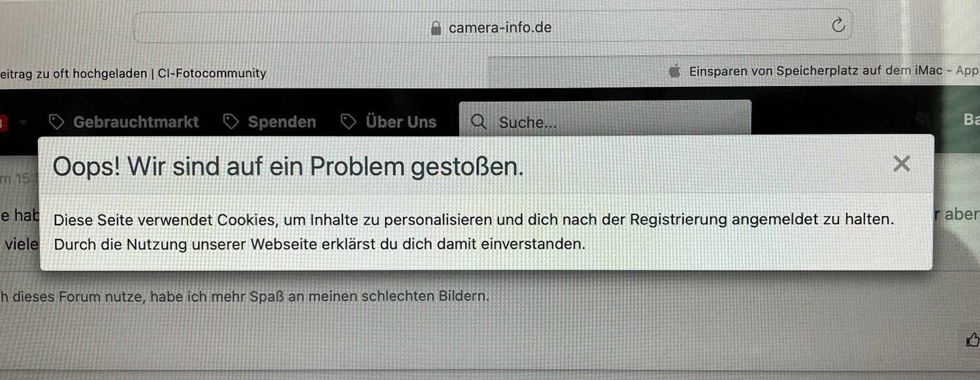
Task: Go to the Spenden page
Action: point(269,121)
